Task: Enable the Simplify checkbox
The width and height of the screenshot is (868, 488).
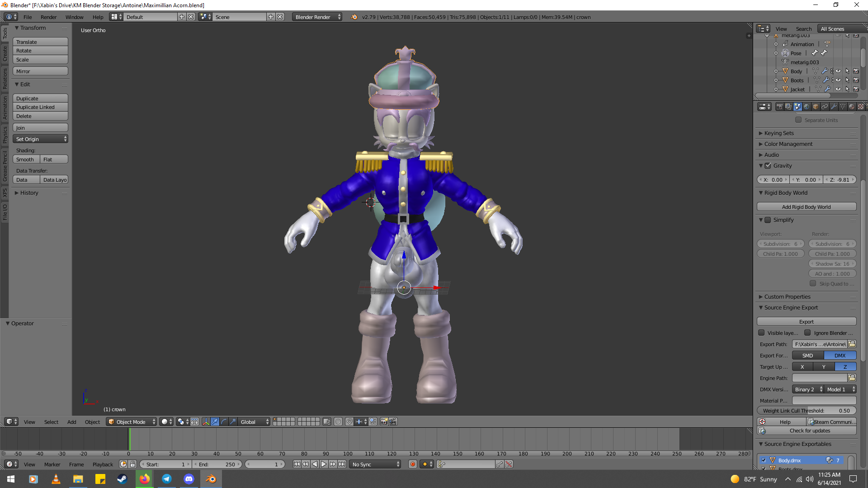Action: 768,220
